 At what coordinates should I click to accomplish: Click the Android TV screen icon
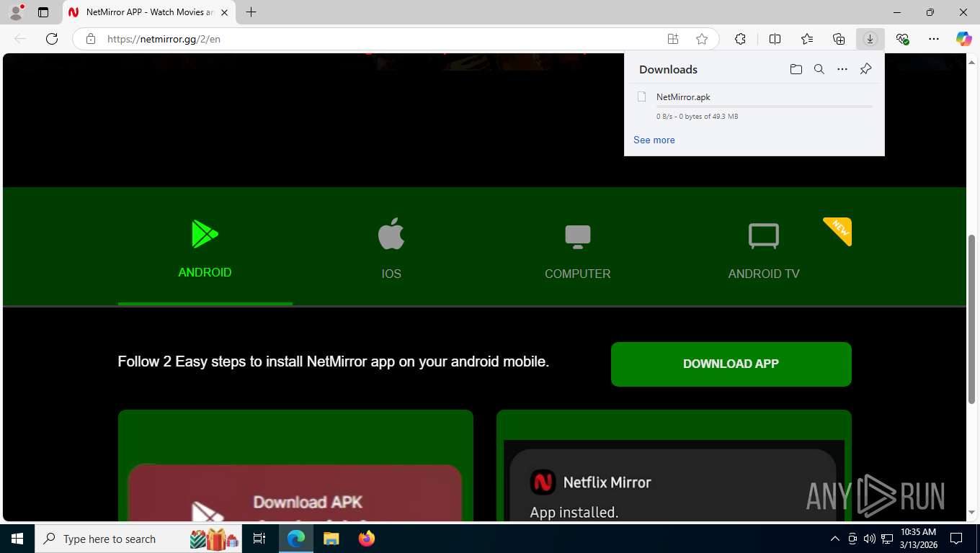764,236
